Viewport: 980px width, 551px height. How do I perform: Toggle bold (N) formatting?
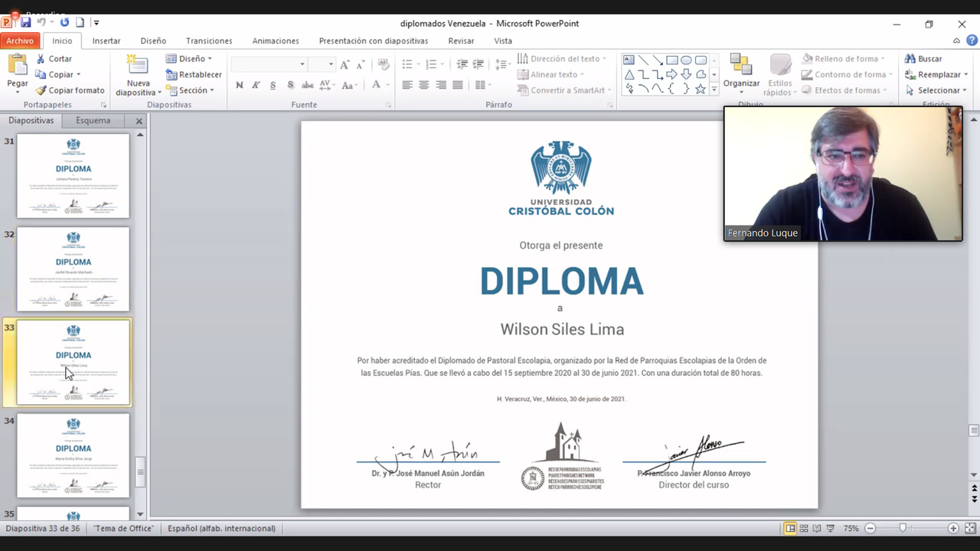pyautogui.click(x=240, y=85)
